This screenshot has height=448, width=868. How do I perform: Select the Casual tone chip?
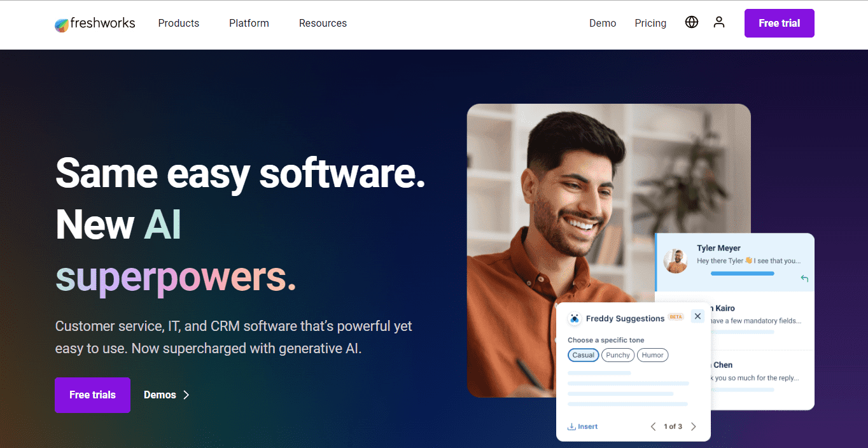(584, 355)
